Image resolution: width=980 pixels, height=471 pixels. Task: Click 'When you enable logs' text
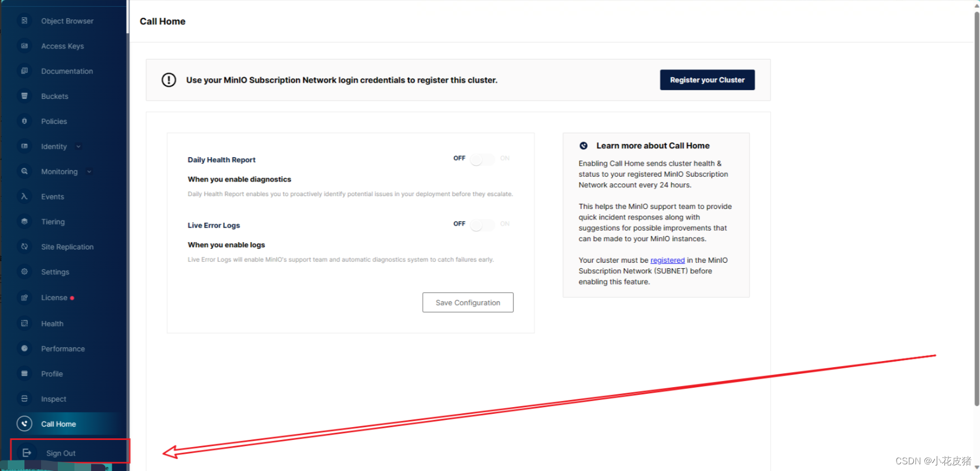[x=226, y=245]
